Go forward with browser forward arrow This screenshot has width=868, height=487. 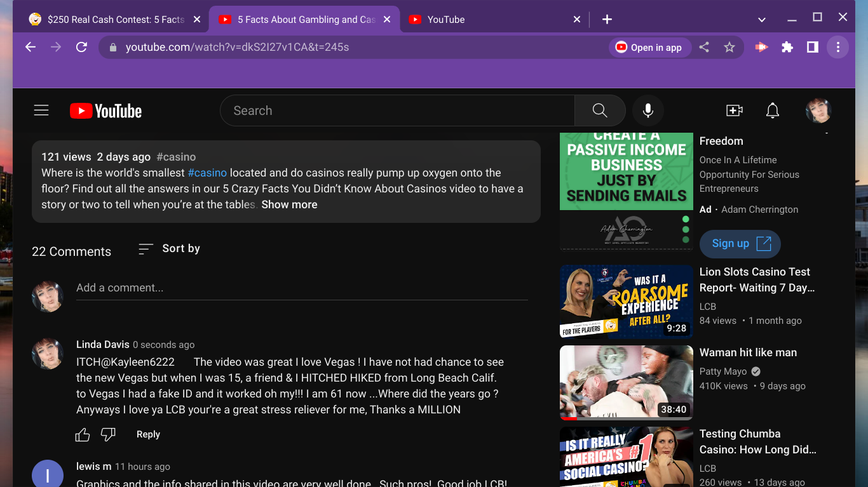(x=56, y=47)
